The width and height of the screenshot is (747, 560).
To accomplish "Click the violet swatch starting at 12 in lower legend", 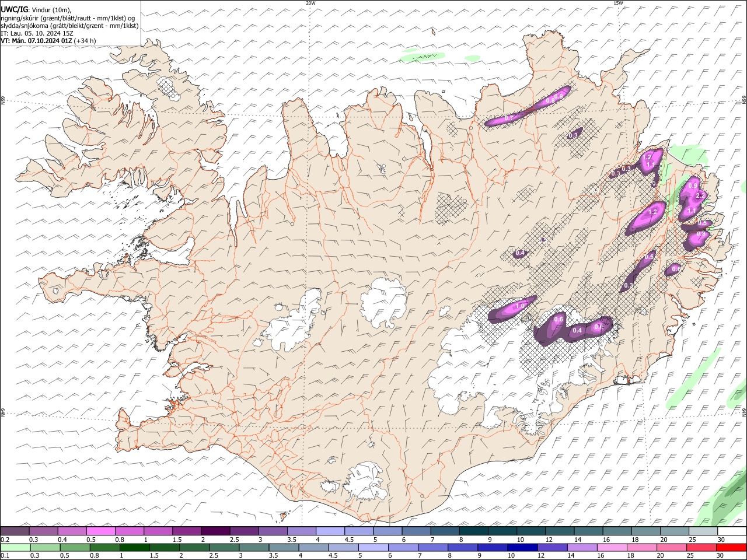I will [553, 548].
